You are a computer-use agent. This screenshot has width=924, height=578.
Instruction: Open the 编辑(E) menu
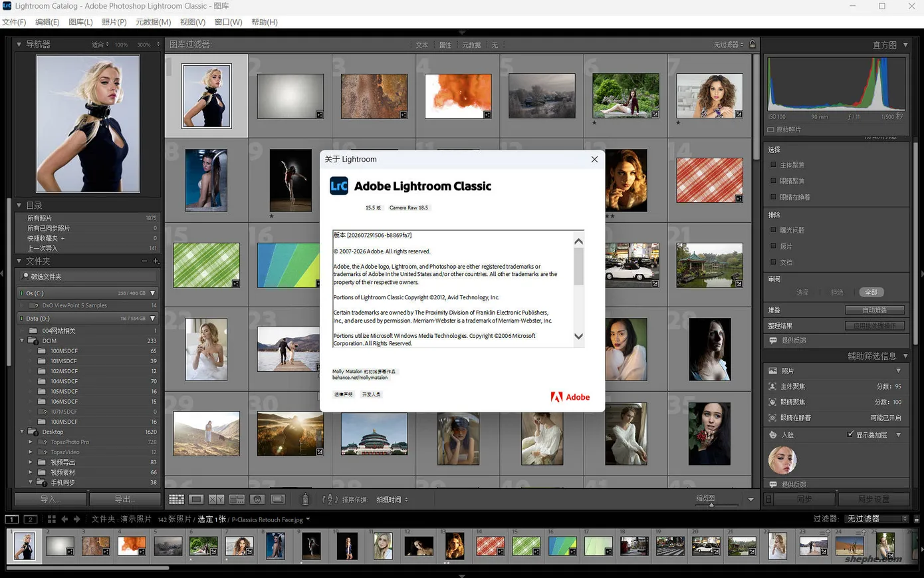click(47, 22)
